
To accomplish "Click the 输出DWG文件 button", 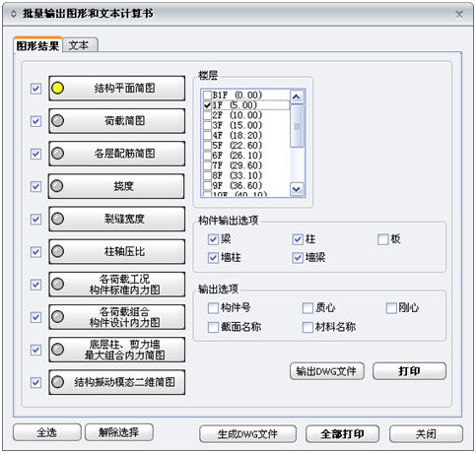I will pos(327,371).
